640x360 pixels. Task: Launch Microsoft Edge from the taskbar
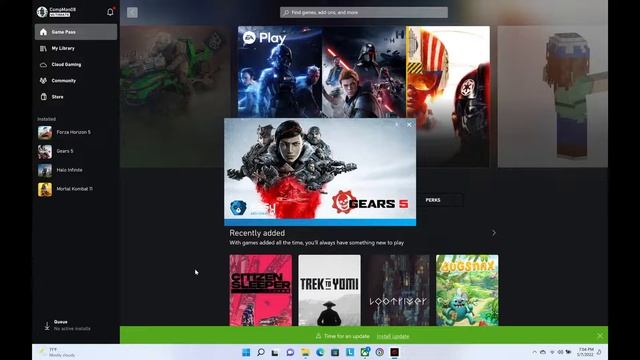coord(320,352)
